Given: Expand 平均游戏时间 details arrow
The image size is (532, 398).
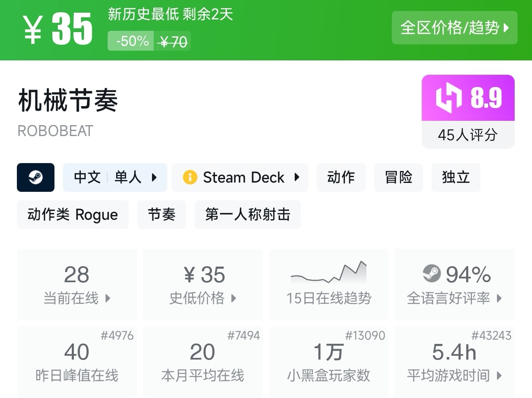Looking at the screenshot, I should 499,376.
